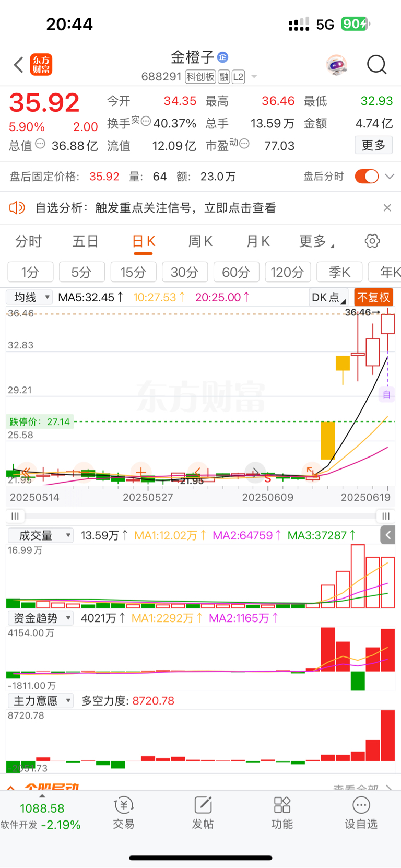Screen dimensions: 401x868
Task: Tap the 20:44 status bar clock
Action: pos(69,24)
